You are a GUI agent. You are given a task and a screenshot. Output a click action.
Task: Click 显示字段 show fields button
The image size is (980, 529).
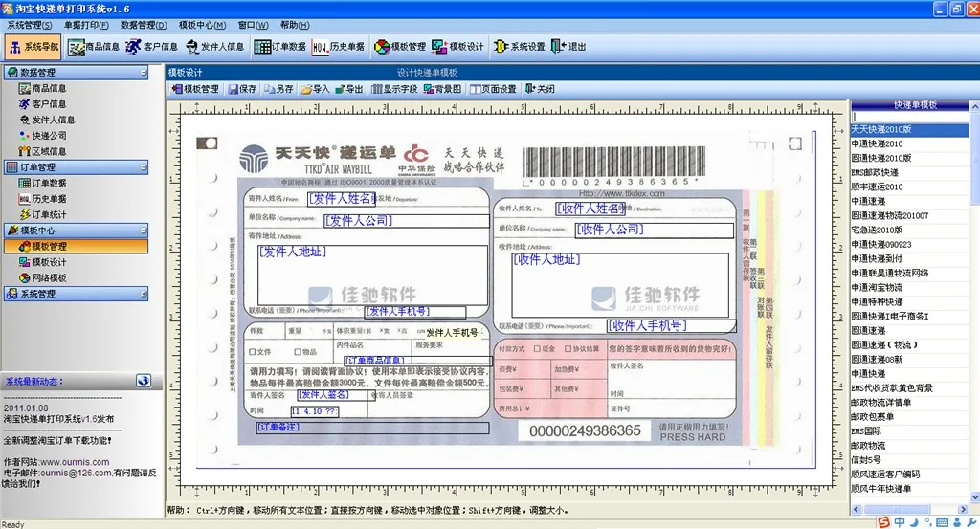[394, 89]
